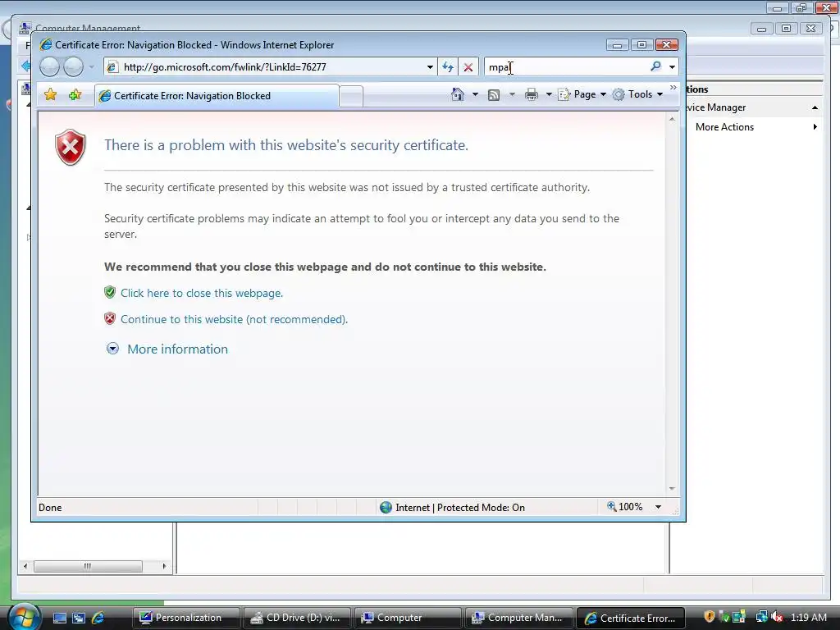Viewport: 840px width, 630px height.
Task: Click the Internet Explorer title bar icon
Action: point(46,44)
